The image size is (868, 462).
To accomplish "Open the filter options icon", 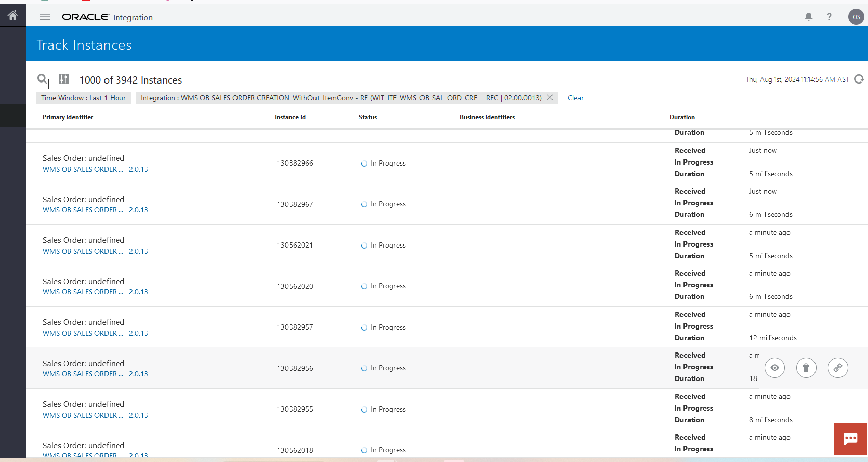I will [64, 79].
